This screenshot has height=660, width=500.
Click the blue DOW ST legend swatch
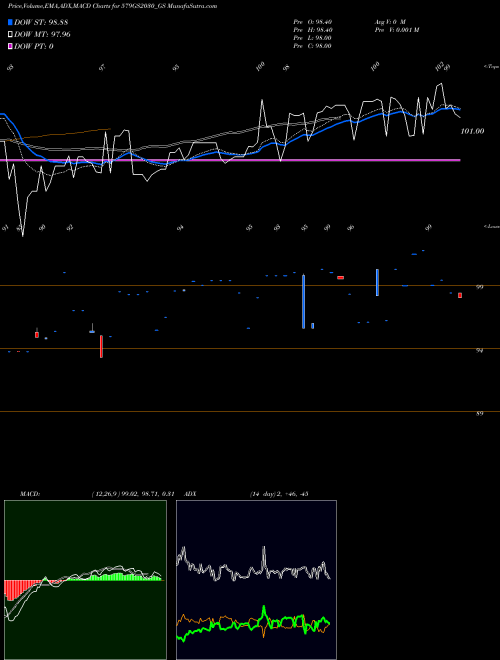point(10,22)
